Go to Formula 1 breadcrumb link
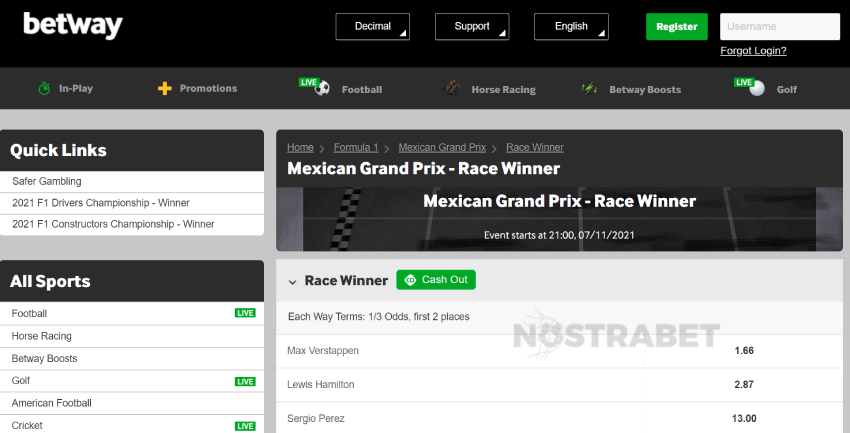This screenshot has width=850, height=433. click(356, 147)
